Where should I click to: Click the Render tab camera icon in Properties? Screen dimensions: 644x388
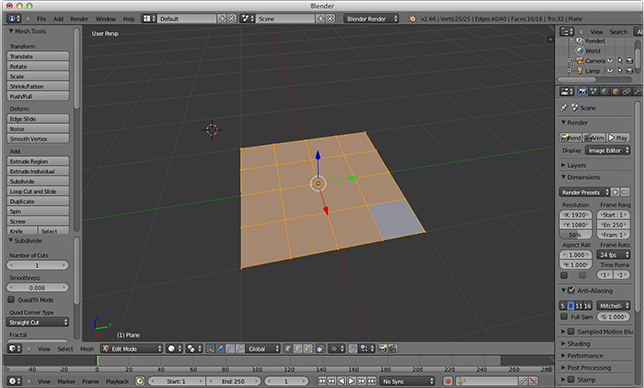pyautogui.click(x=582, y=92)
